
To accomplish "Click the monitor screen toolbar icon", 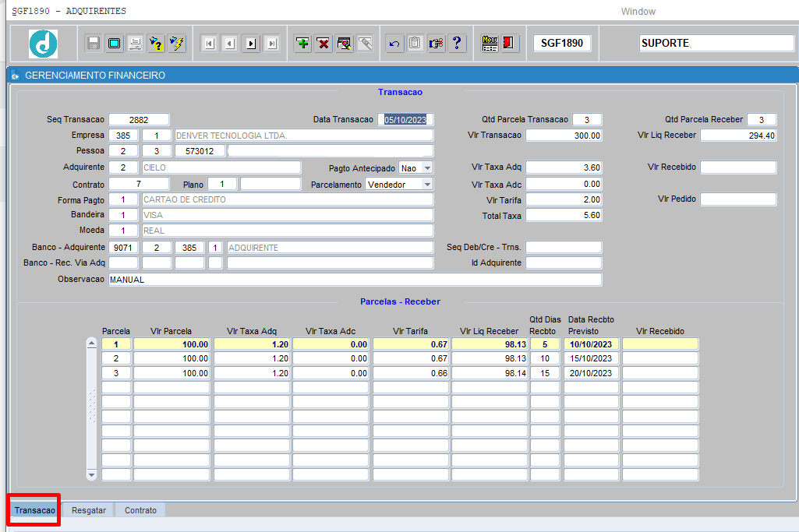I will [114, 44].
